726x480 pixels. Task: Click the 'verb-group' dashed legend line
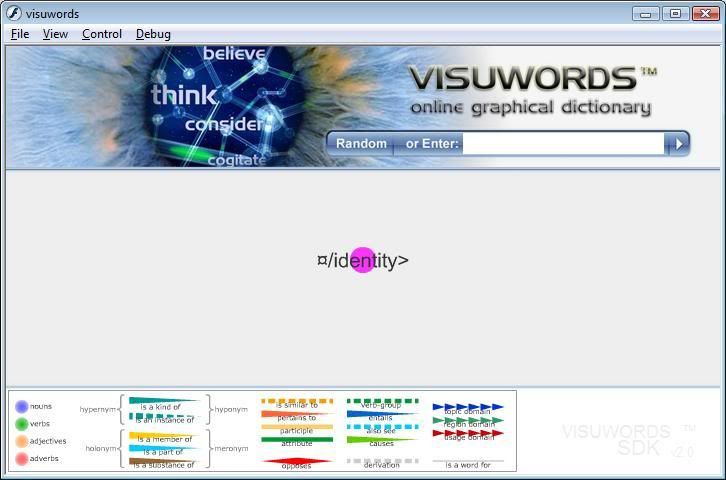[x=382, y=401]
